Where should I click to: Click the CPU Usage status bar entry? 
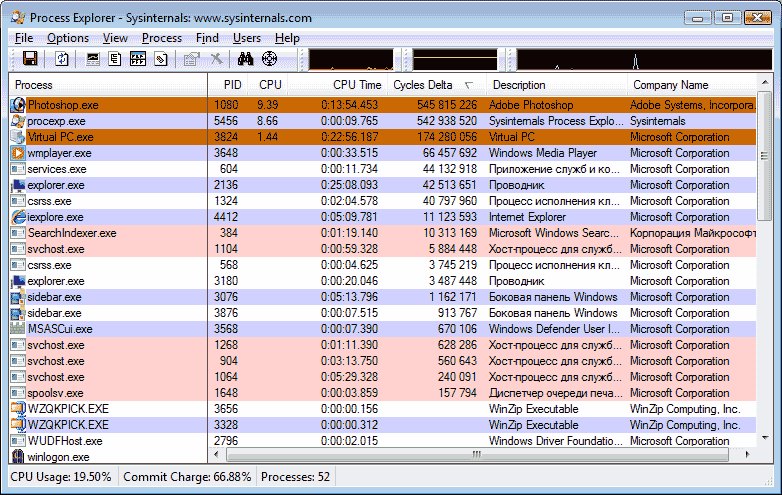coord(61,477)
